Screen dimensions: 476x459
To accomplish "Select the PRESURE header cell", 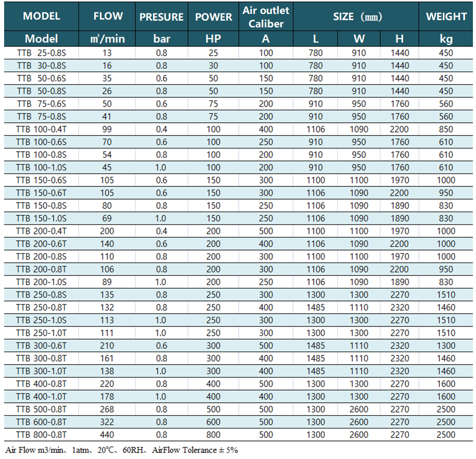I will [x=161, y=17].
